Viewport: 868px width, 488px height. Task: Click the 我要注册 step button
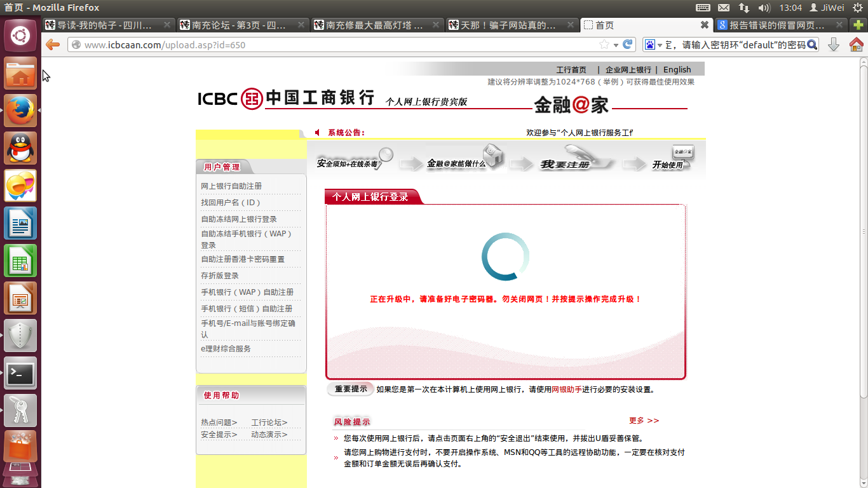[565, 164]
